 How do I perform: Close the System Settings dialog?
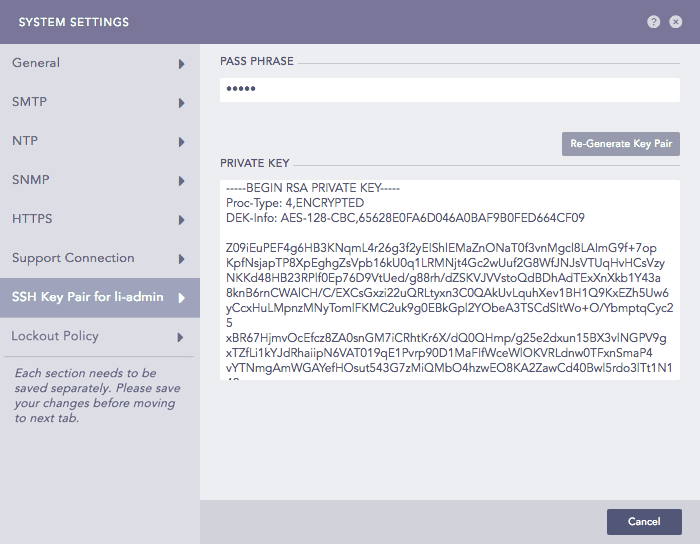tap(675, 22)
